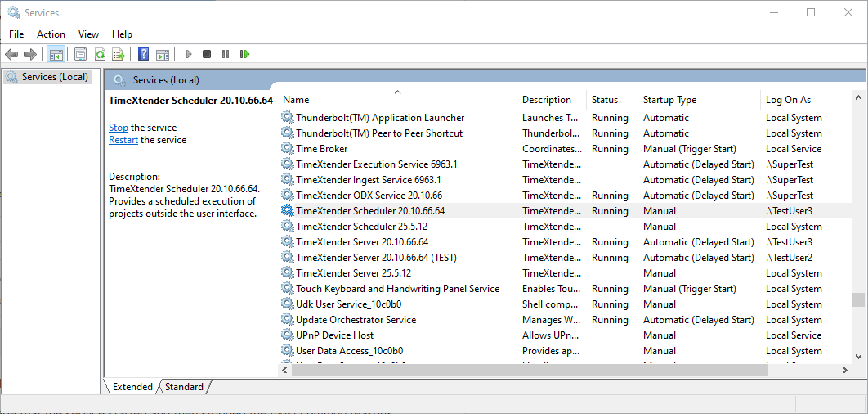The width and height of the screenshot is (868, 414).
Task: Click gear icon of Time Broker service
Action: pyautogui.click(x=287, y=149)
